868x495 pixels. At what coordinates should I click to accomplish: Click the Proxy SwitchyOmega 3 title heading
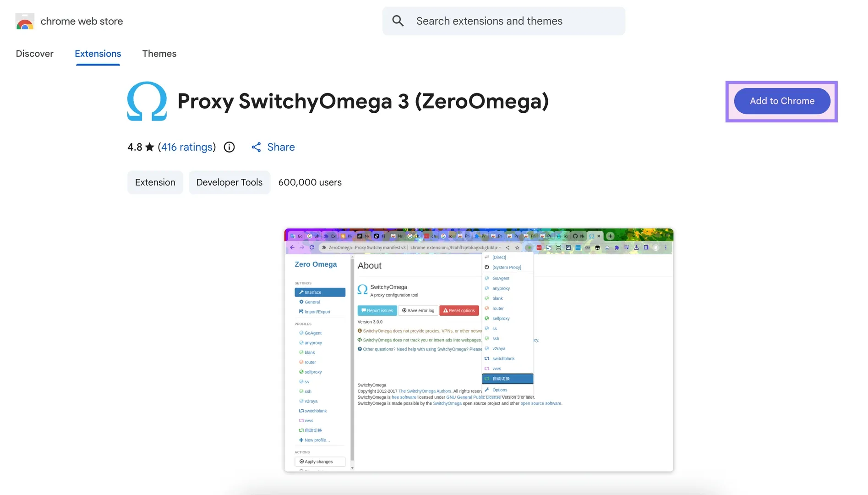[363, 101]
